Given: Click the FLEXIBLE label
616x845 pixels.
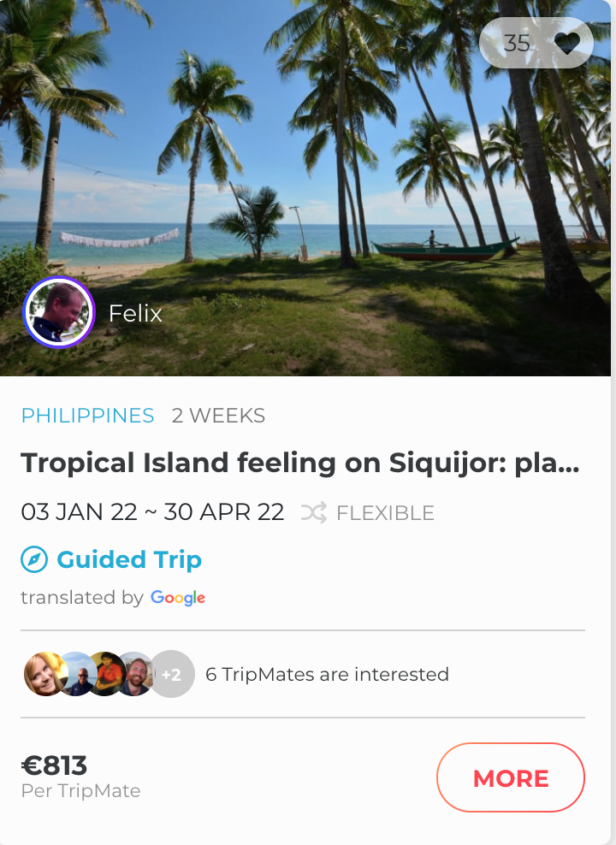Looking at the screenshot, I should point(385,513).
